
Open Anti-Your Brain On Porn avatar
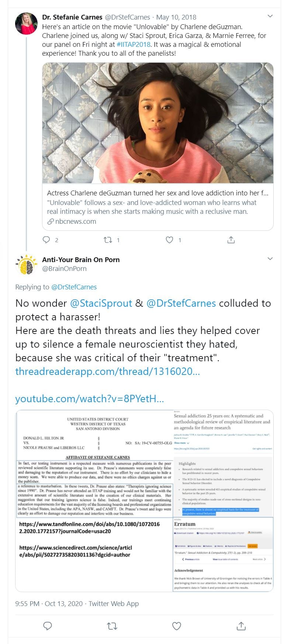click(26, 264)
